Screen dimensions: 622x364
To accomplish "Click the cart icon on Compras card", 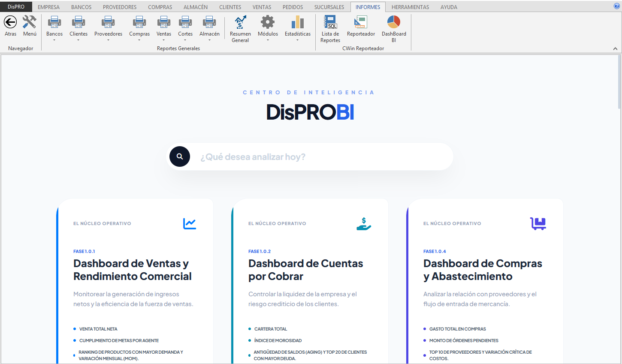I will pos(538,223).
